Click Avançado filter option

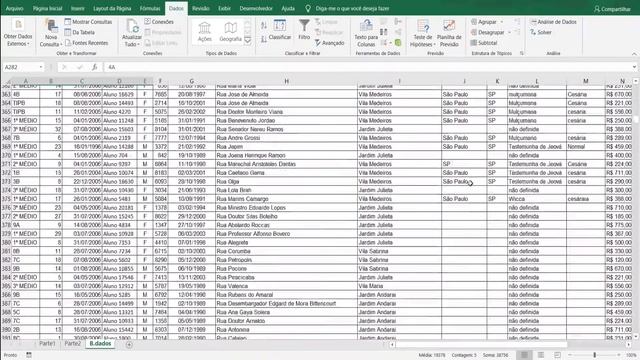[x=329, y=43]
